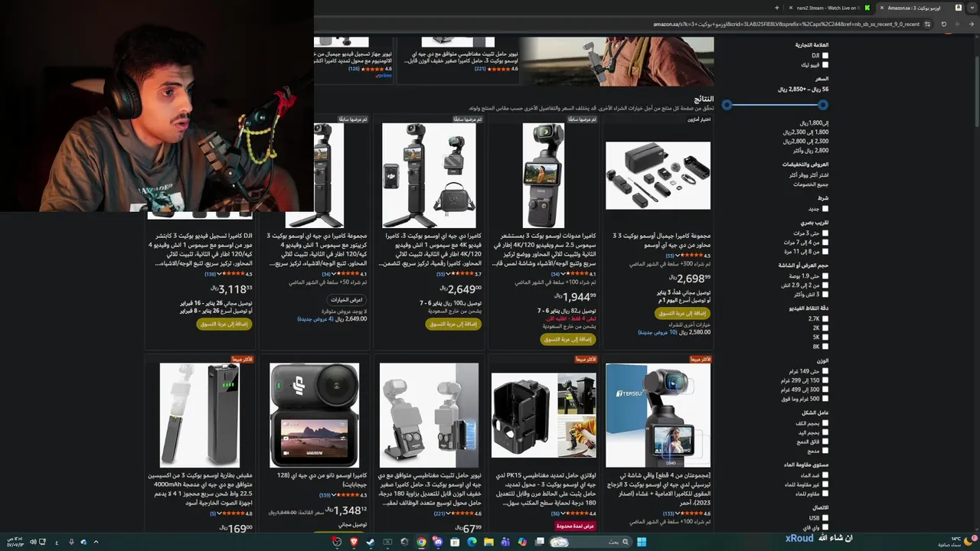
Task: Open Google Chrome from the taskbar
Action: click(x=421, y=542)
